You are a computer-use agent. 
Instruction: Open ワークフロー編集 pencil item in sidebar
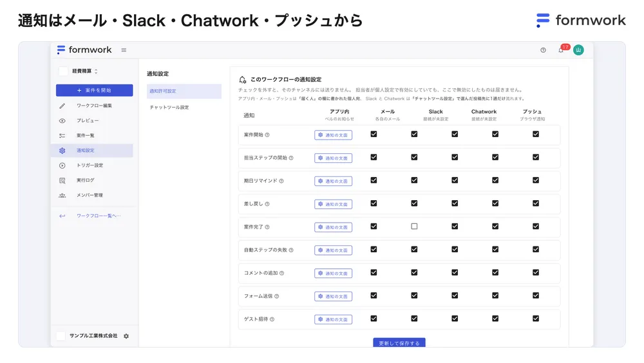94,106
